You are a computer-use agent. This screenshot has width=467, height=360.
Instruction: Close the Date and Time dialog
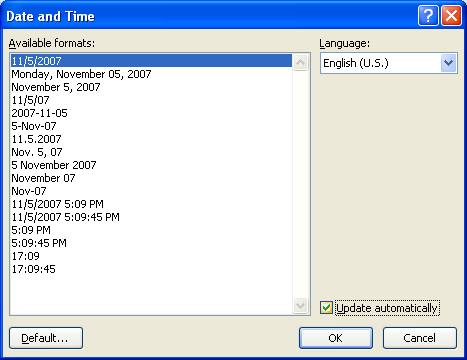451,15
